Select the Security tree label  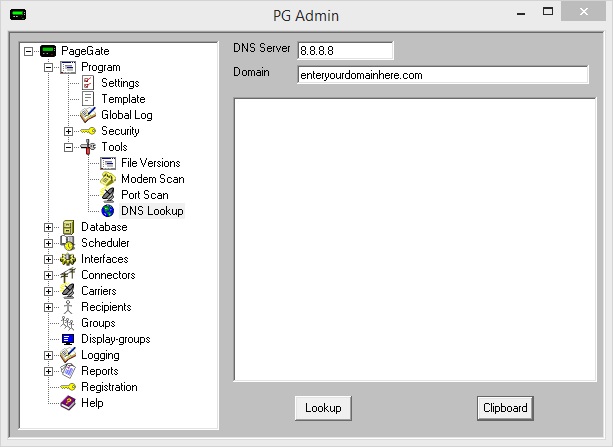pos(120,131)
